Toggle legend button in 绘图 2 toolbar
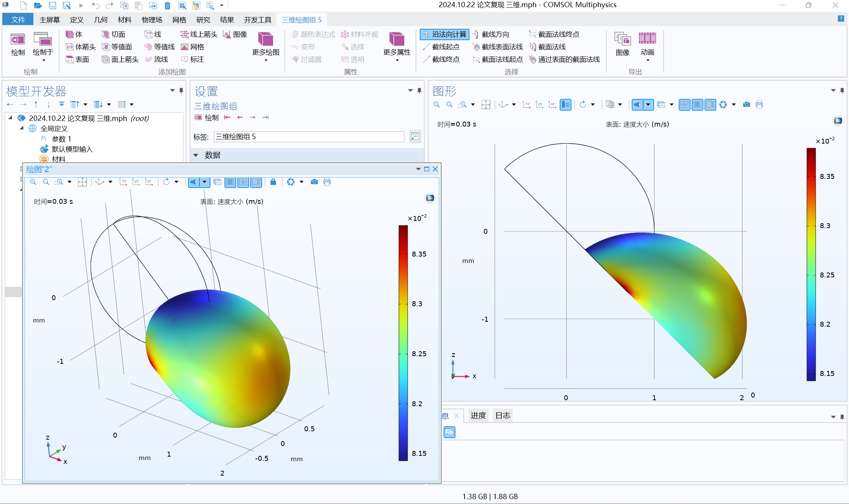849x504 pixels. point(256,182)
